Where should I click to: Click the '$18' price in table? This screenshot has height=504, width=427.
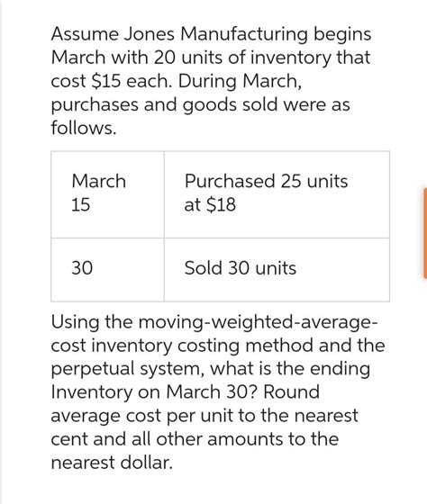(x=221, y=204)
